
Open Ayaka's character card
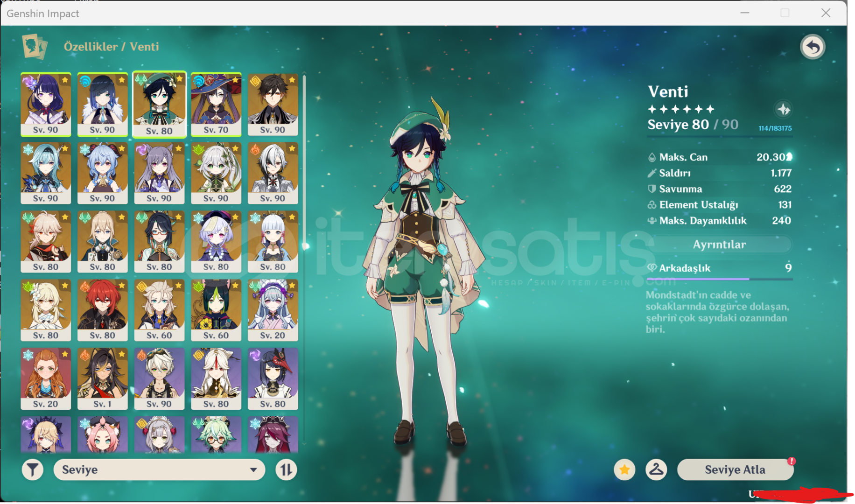click(x=273, y=242)
